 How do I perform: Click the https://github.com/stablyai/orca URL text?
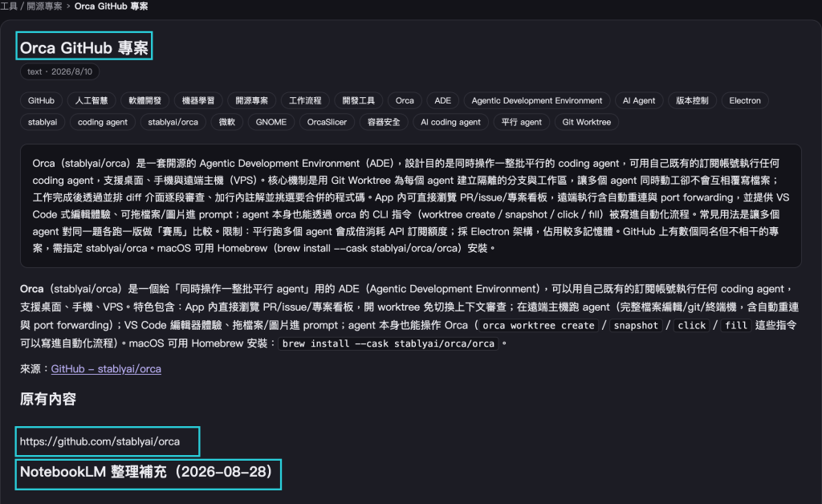coord(100,441)
